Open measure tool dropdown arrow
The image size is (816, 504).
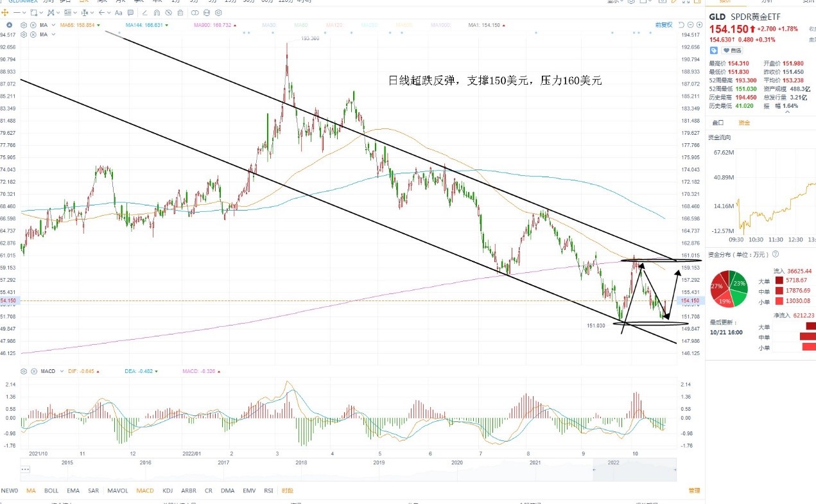[x=92, y=13]
